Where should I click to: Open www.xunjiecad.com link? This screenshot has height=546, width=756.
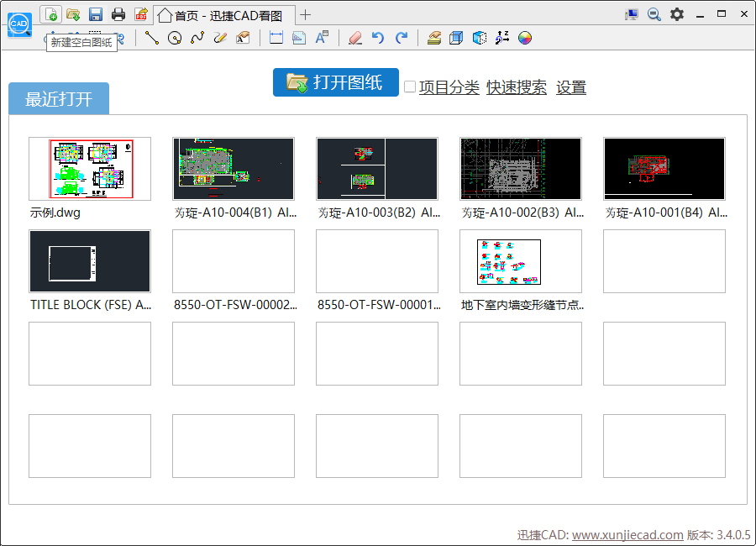pyautogui.click(x=627, y=535)
